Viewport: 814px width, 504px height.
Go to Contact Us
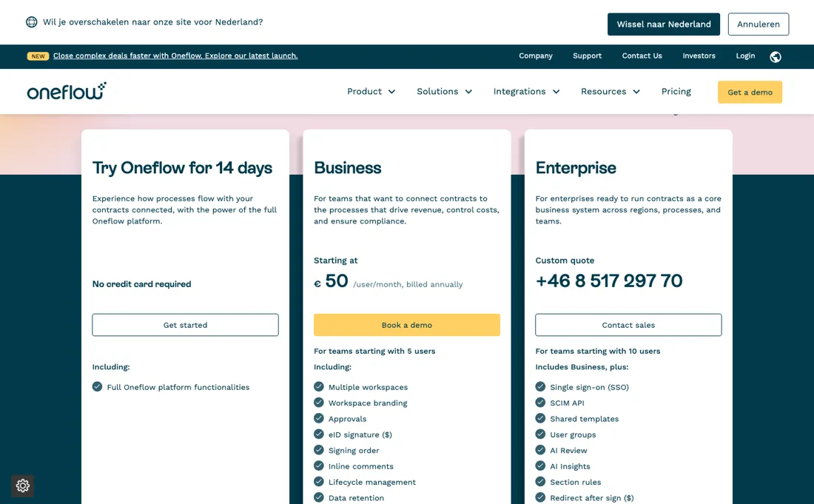click(x=642, y=56)
